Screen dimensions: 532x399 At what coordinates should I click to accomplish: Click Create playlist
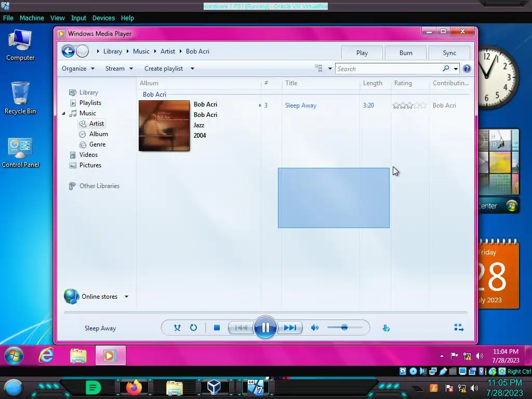coord(164,69)
